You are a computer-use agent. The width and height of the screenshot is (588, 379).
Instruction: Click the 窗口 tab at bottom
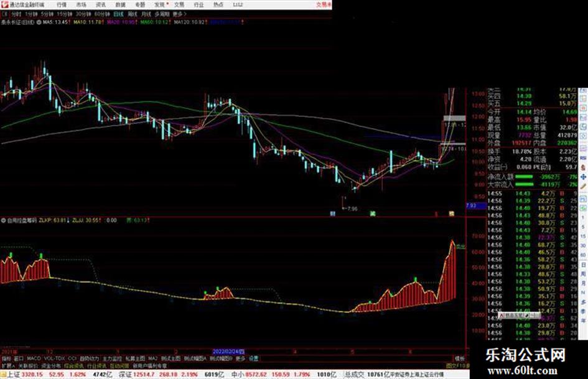pos(19,358)
